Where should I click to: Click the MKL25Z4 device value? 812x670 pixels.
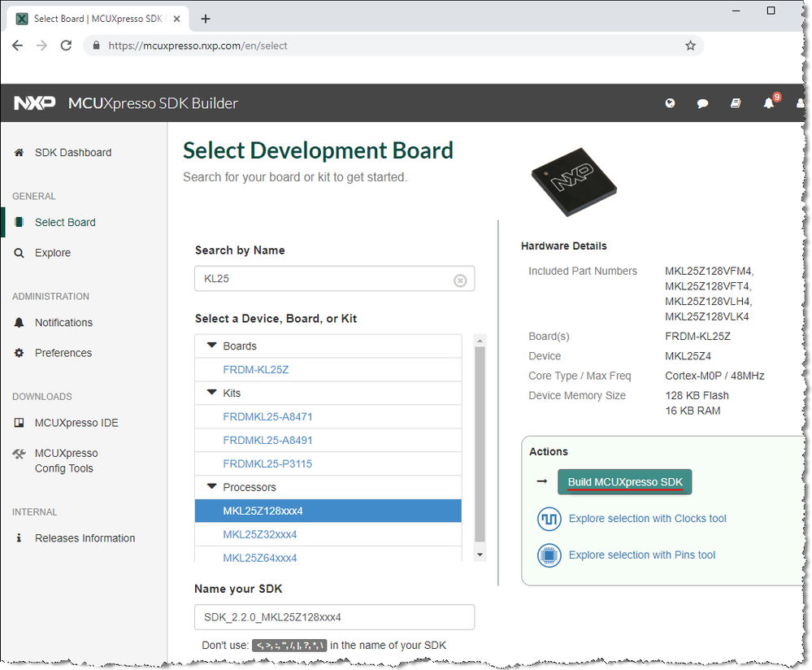[688, 356]
